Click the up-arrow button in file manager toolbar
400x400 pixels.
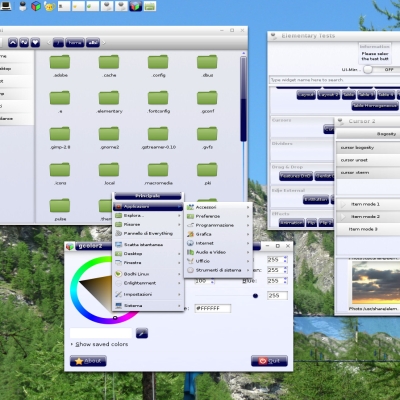point(13,43)
